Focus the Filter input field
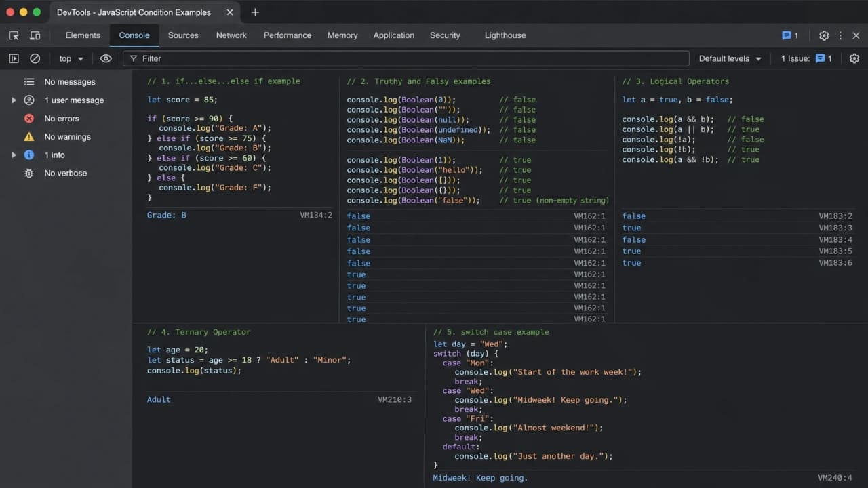Viewport: 868px width, 488px height. point(406,58)
